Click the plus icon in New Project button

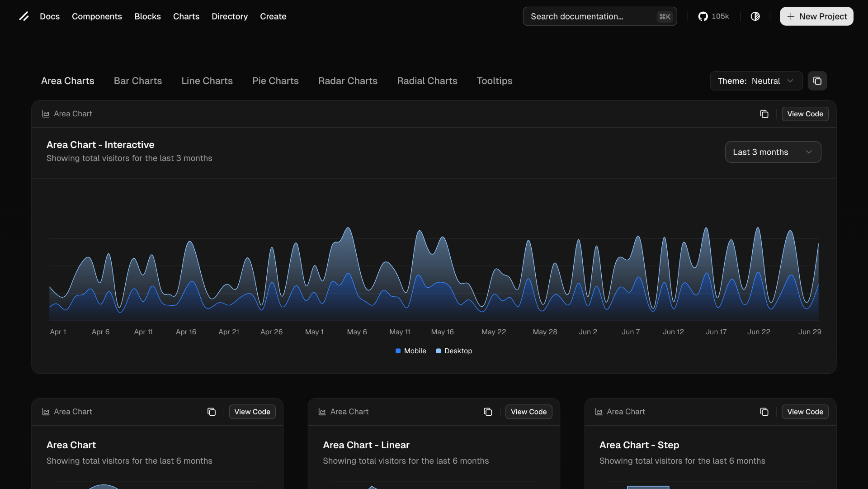click(791, 16)
